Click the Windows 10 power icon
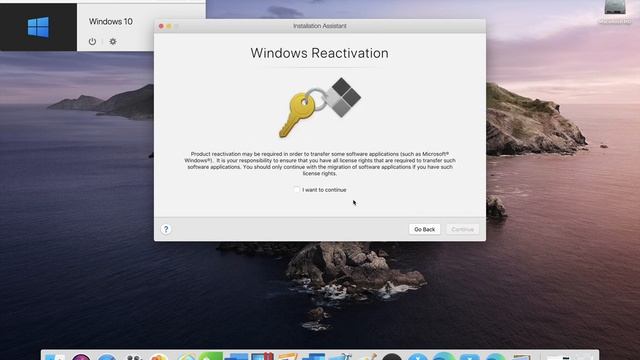 coord(92,41)
